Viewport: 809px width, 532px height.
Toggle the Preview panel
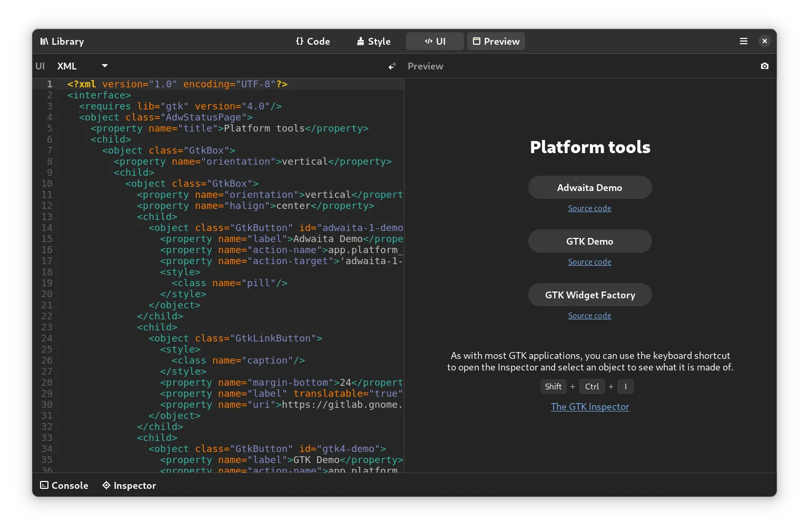pyautogui.click(x=496, y=42)
